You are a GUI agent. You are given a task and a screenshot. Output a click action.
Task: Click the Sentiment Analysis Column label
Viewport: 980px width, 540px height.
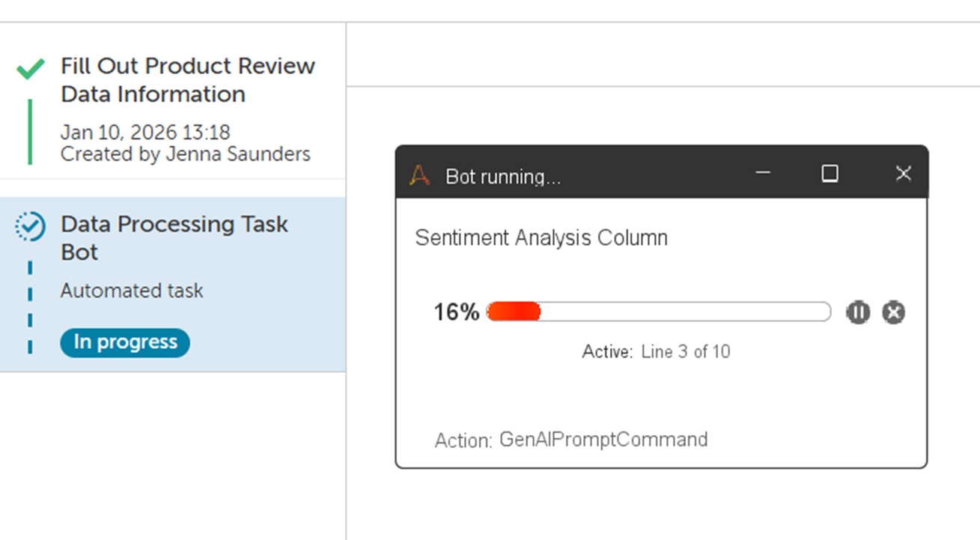click(541, 238)
